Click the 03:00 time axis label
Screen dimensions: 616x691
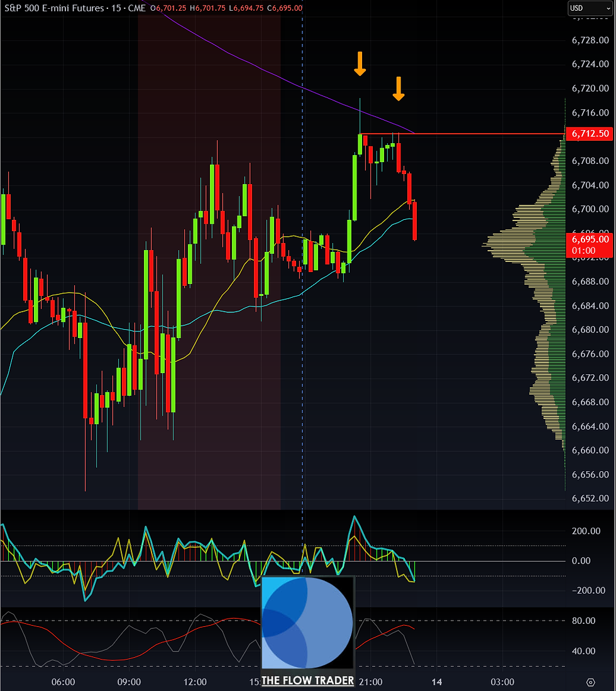tap(502, 682)
